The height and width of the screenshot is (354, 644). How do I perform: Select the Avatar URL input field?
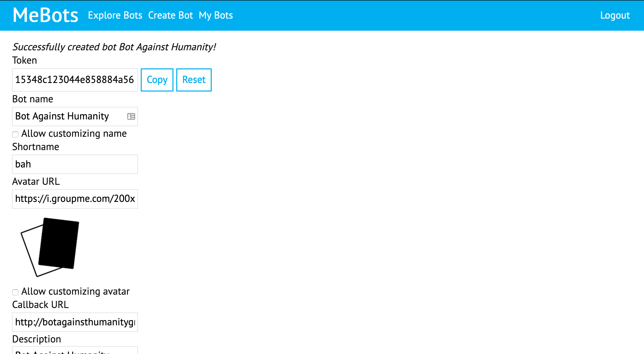pos(75,199)
